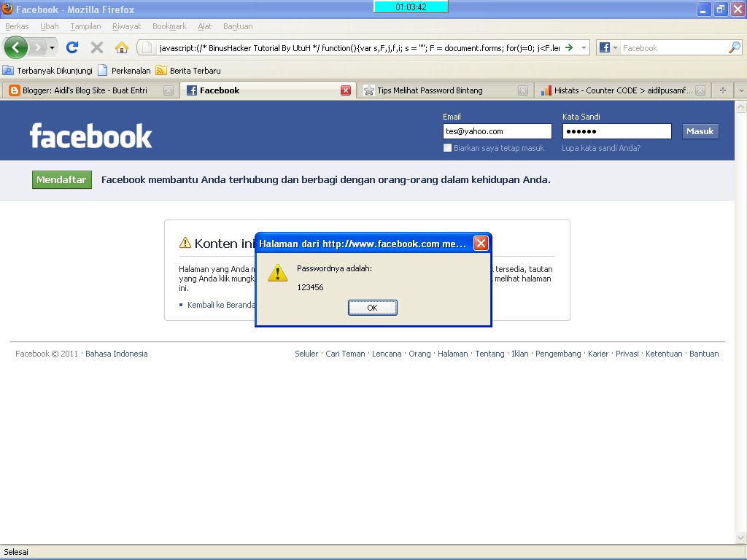Image resolution: width=747 pixels, height=560 pixels.
Task: Click the JavaScript URL address field
Action: (x=359, y=47)
